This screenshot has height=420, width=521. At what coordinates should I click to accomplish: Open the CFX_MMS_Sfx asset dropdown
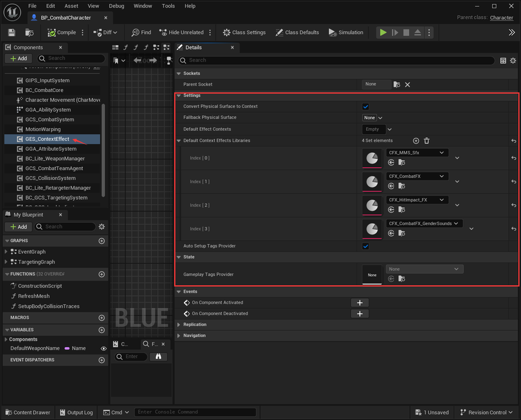coord(417,153)
